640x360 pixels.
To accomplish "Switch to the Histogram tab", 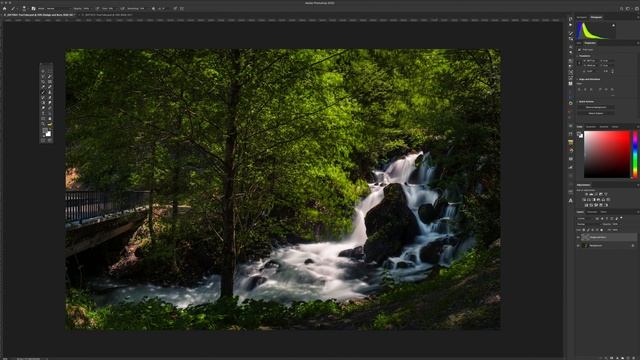I will [x=596, y=17].
